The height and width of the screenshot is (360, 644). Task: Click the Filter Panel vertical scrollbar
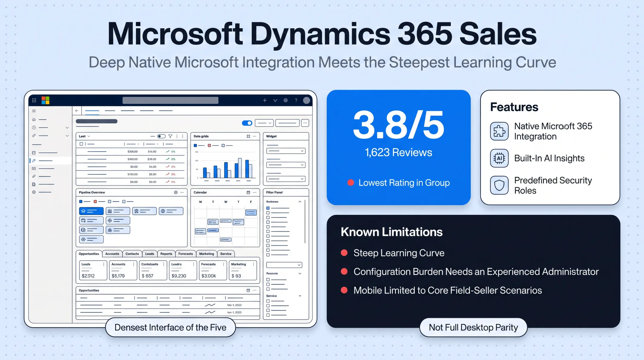[305, 221]
